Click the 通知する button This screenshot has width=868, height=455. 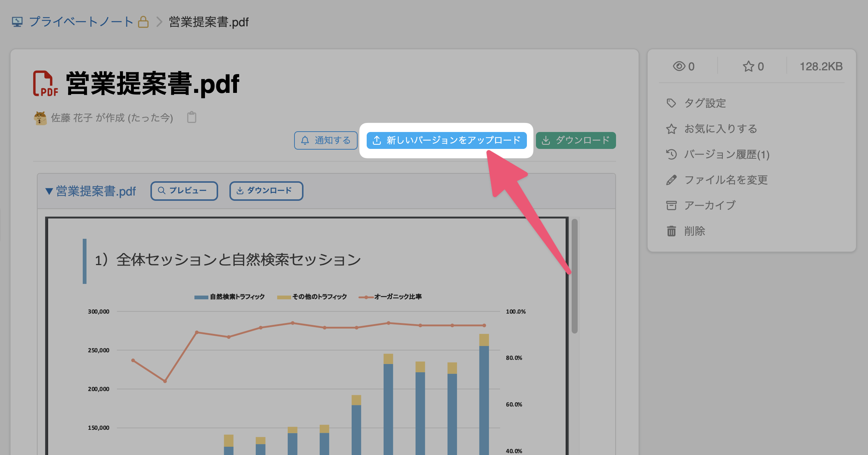[326, 140]
